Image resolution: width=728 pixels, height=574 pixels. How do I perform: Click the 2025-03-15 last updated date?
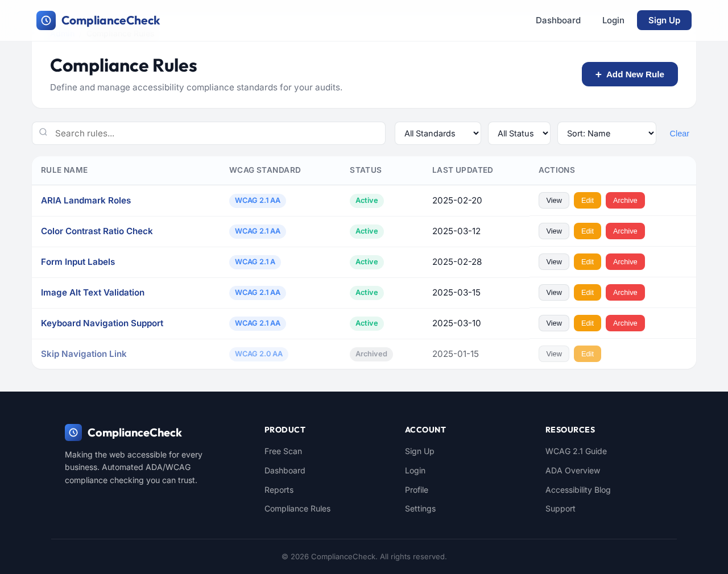point(456,293)
